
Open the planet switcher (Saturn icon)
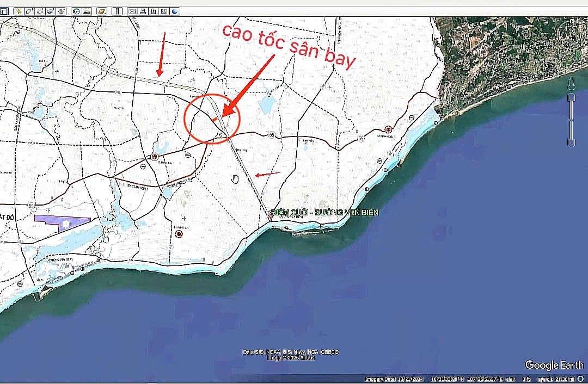(102, 11)
